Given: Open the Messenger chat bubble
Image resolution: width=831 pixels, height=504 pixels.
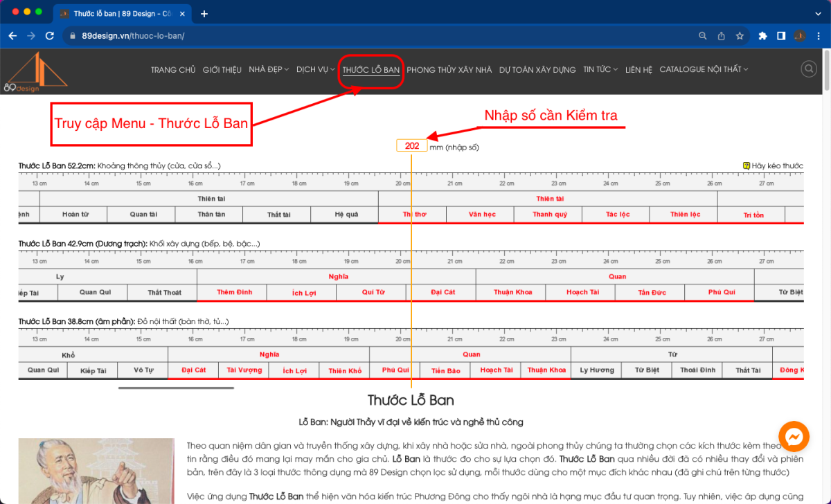Looking at the screenshot, I should point(794,436).
